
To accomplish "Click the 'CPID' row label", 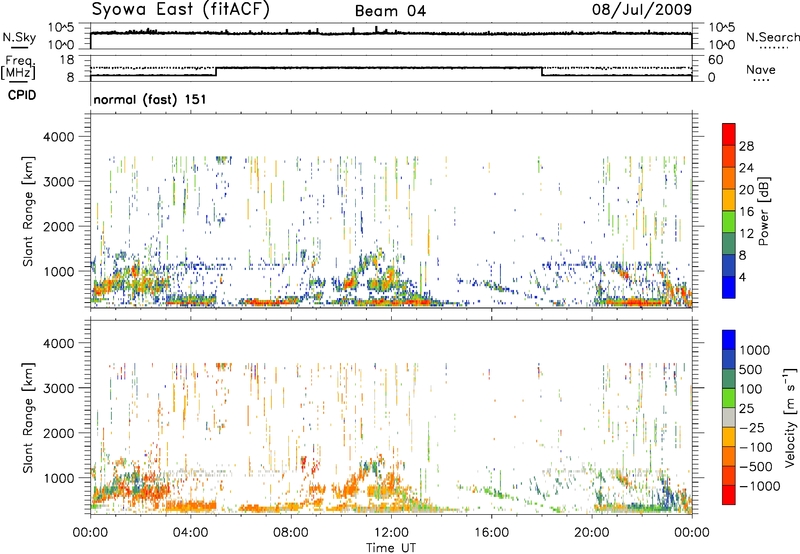I will click(x=22, y=95).
